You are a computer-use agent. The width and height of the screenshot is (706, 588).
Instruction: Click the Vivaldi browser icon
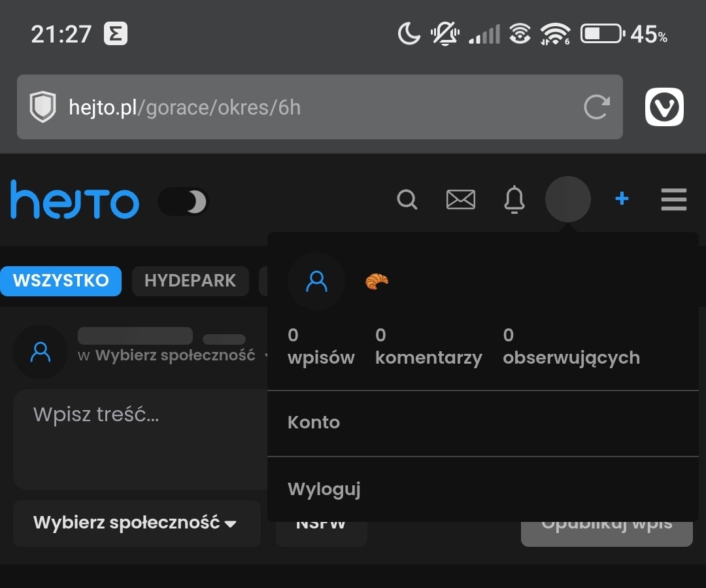point(664,107)
